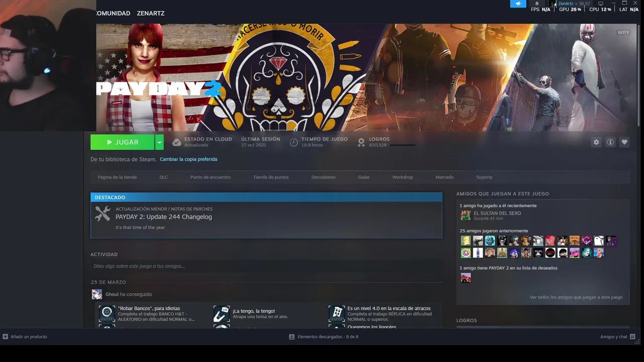The height and width of the screenshot is (362, 644).
Task: Click the achievements progress bar 43/1328
Action: (x=402, y=145)
